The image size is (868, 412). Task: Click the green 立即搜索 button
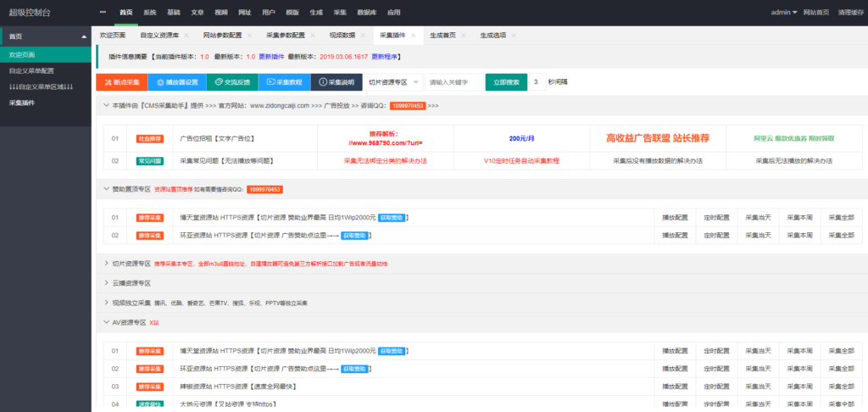(505, 82)
